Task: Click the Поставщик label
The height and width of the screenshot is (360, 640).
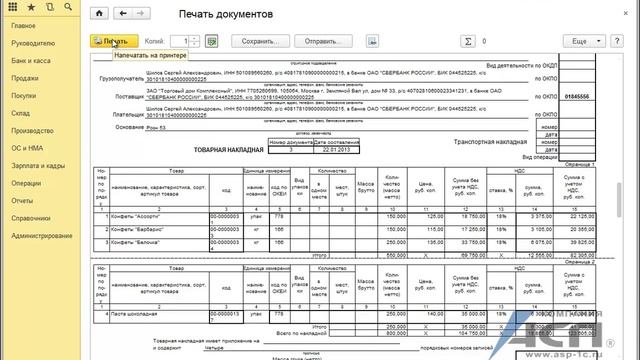Action: (129, 97)
